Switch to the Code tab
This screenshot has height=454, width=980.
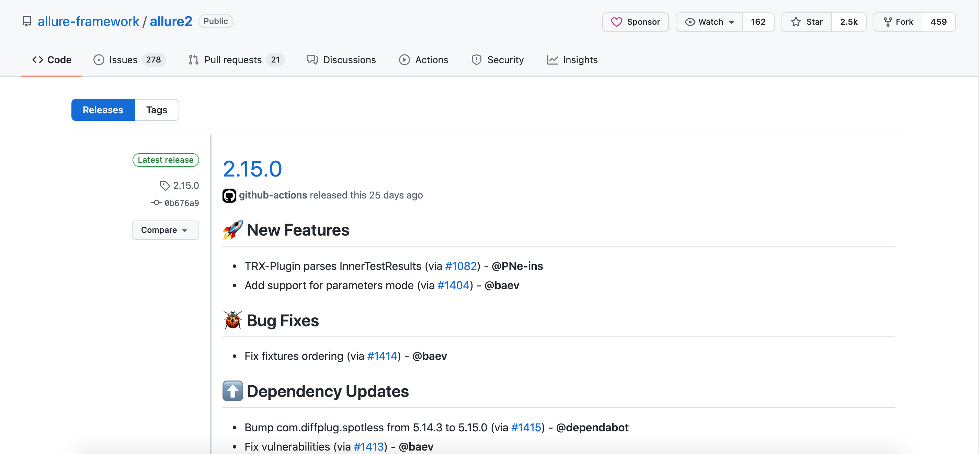point(52,60)
